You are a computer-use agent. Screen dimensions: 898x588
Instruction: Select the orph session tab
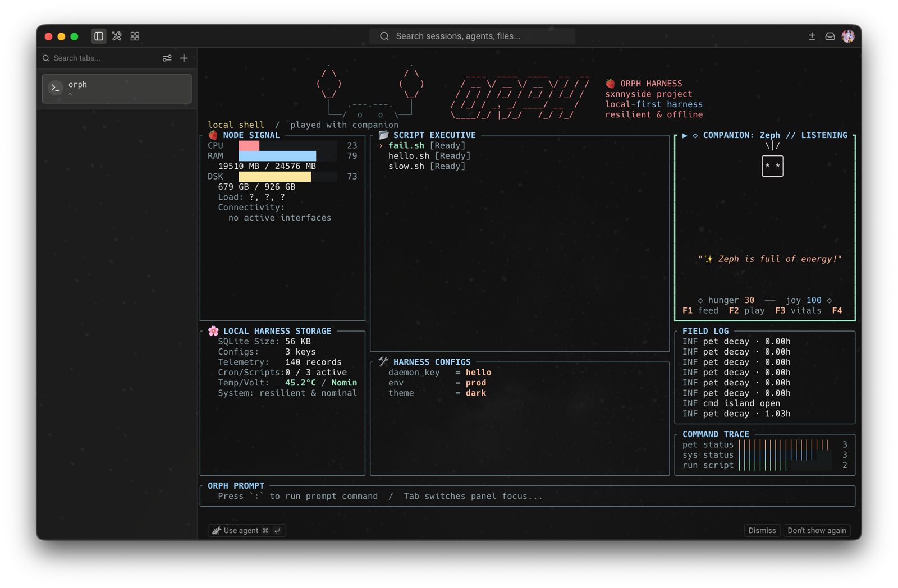(x=117, y=89)
